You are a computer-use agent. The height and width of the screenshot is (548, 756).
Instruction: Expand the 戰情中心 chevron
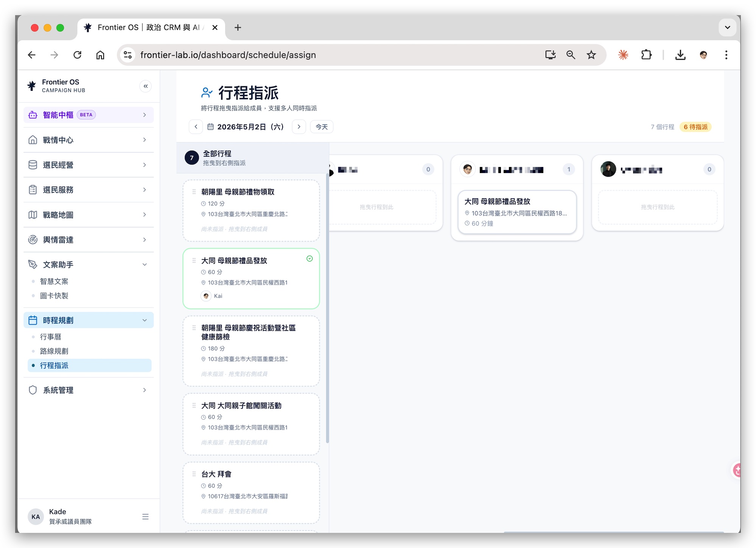(145, 140)
